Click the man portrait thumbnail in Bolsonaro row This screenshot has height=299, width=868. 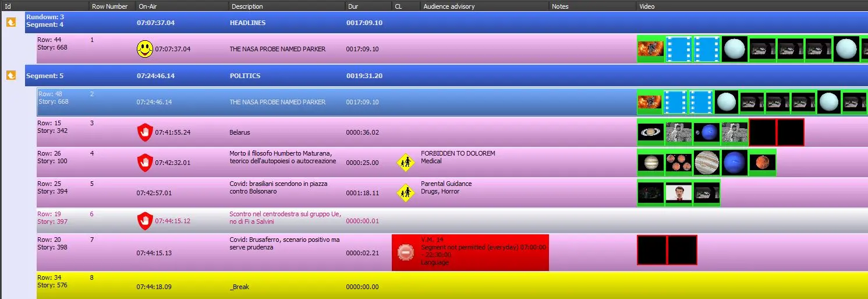[x=679, y=193]
